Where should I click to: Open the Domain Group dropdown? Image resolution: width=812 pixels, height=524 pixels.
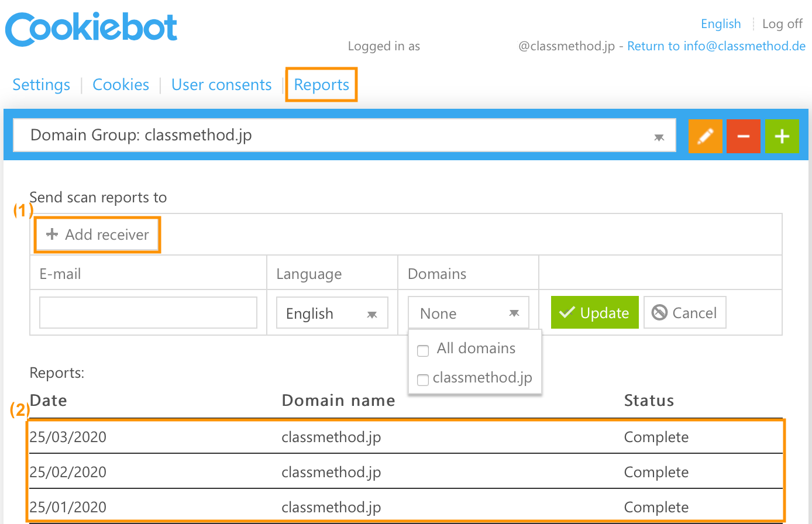coord(345,136)
